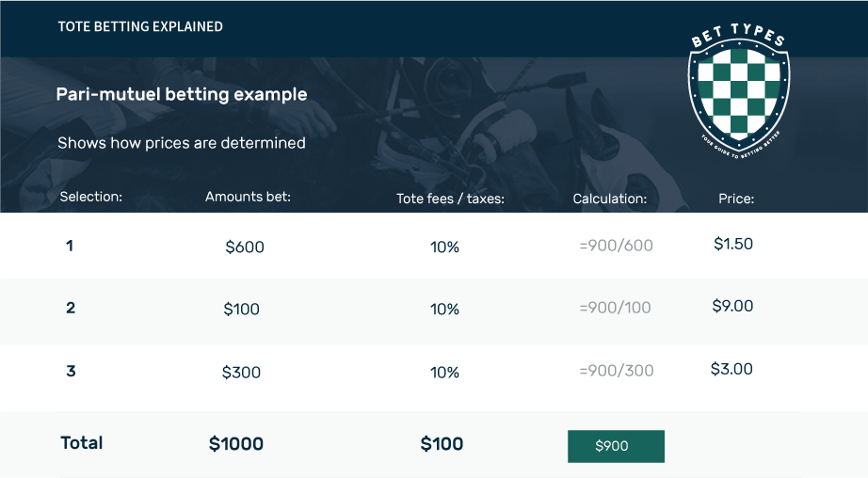Select the $1000 total amount bet
Viewport: 868px width, 478px height.
pos(235,444)
